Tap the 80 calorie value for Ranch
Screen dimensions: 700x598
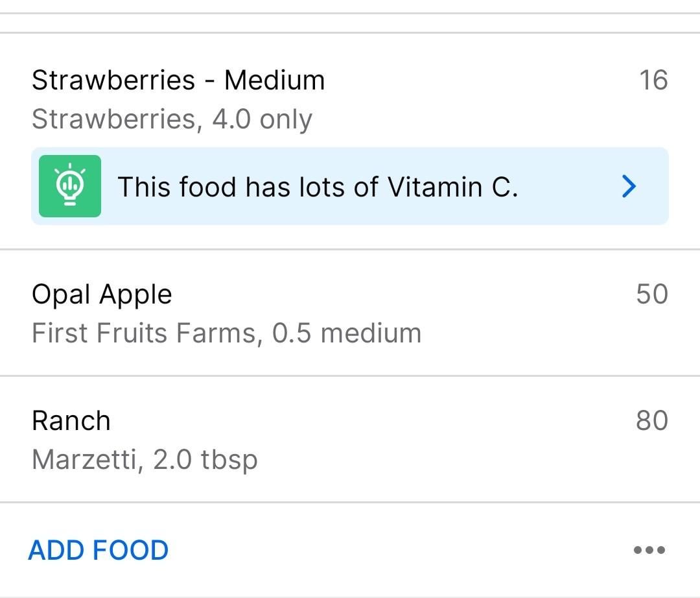(652, 421)
